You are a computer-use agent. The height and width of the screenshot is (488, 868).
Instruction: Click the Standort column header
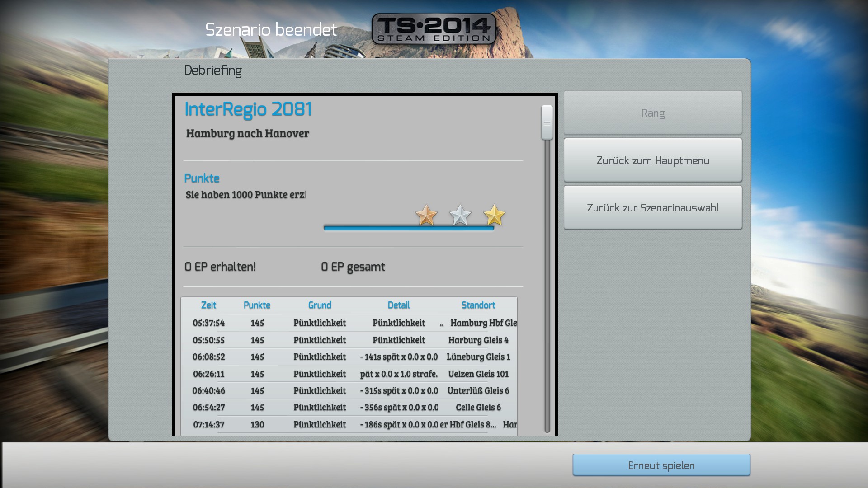click(478, 305)
